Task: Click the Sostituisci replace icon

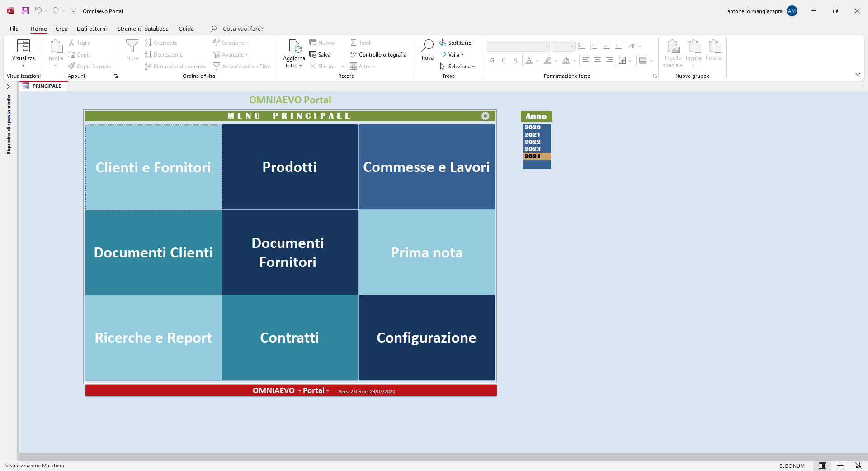Action: click(443, 43)
